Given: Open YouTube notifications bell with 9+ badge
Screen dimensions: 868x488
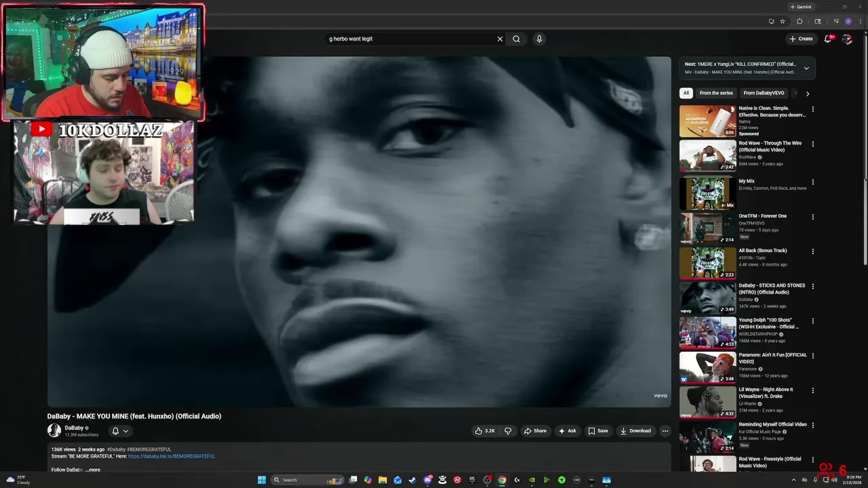Looking at the screenshot, I should pos(828,39).
